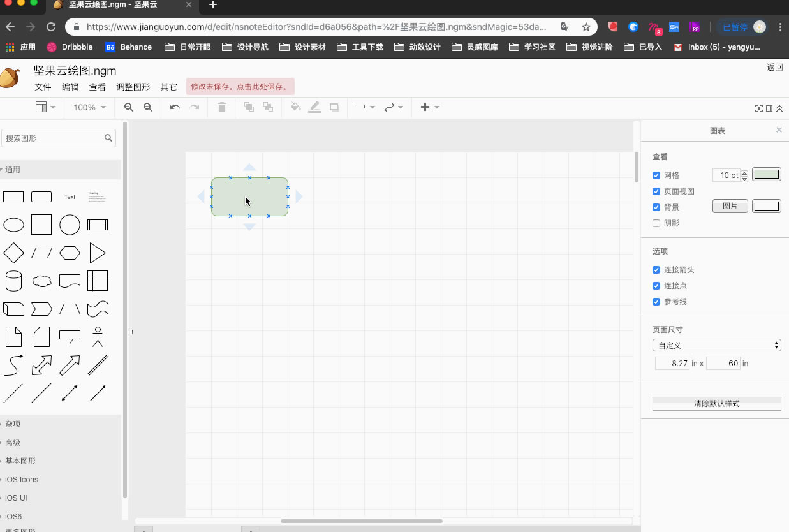Disable the 连接箭头 checkbox

tap(656, 270)
